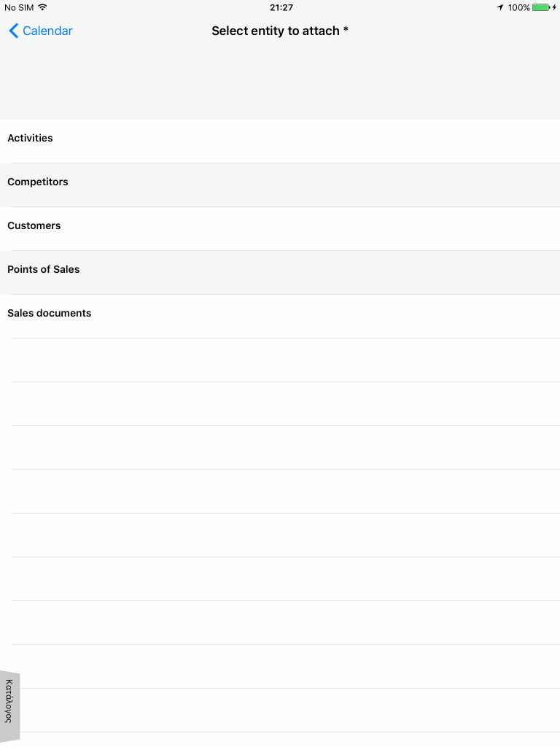Image resolution: width=560 pixels, height=747 pixels.
Task: Tap the 100% battery percentage
Action: point(518,7)
